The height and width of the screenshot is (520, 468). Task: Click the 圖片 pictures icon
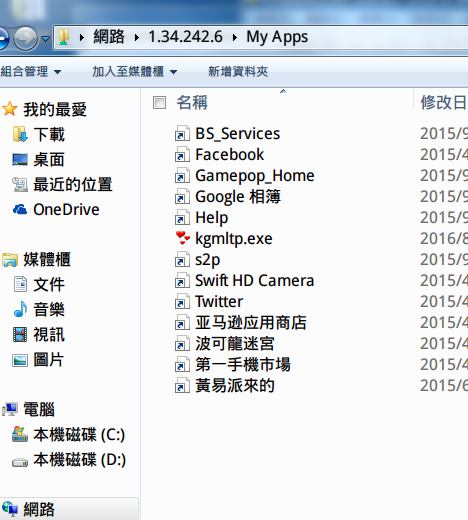pos(20,360)
